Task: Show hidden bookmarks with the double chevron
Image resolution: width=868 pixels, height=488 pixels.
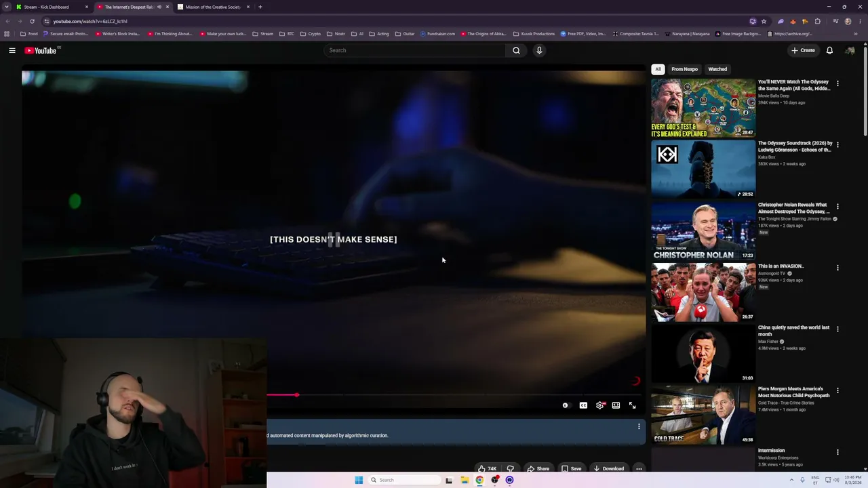Action: (x=856, y=34)
